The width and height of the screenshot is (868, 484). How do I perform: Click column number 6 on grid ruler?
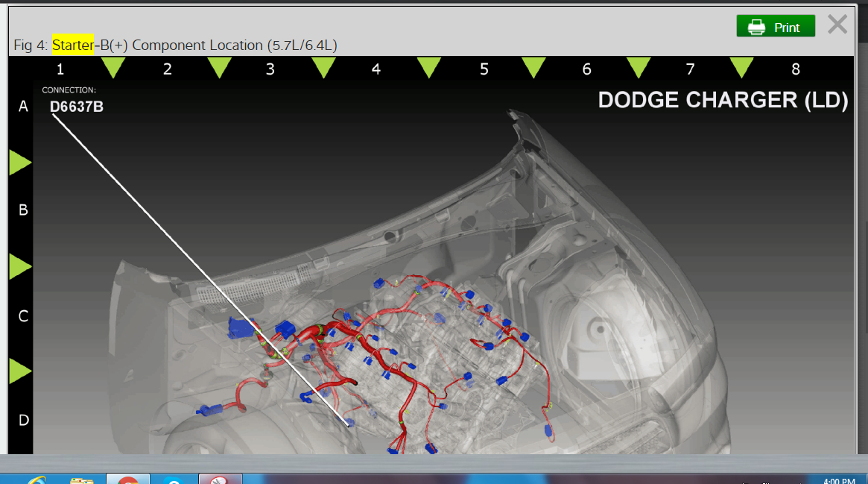(587, 69)
